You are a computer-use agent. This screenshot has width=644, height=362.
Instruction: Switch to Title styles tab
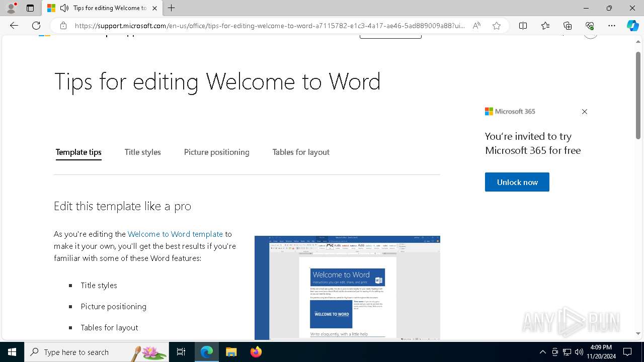point(143,152)
